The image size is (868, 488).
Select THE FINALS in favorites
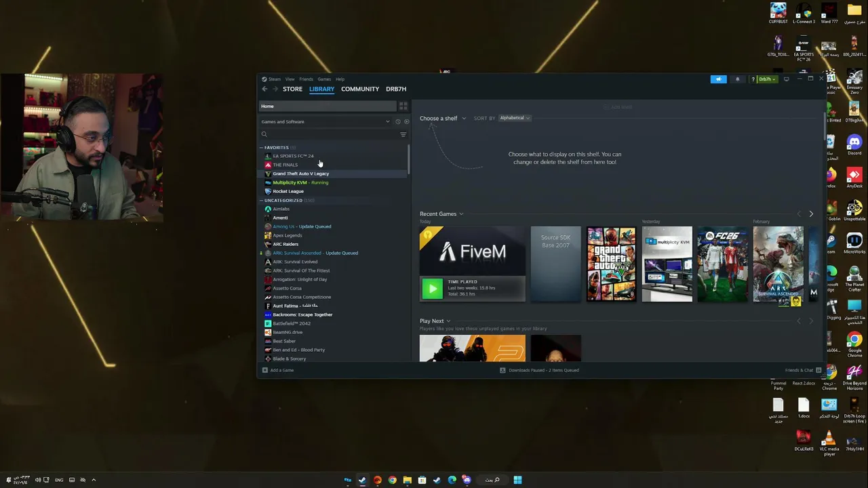pos(285,165)
